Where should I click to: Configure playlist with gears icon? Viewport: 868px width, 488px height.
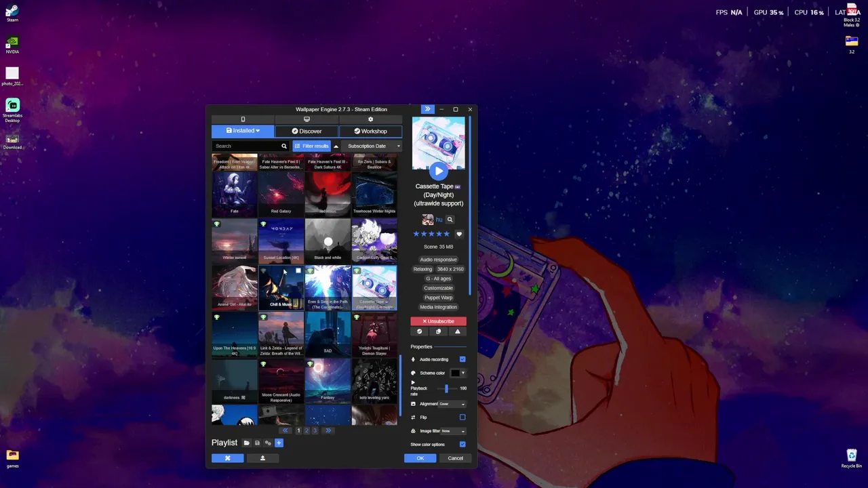[x=268, y=443]
